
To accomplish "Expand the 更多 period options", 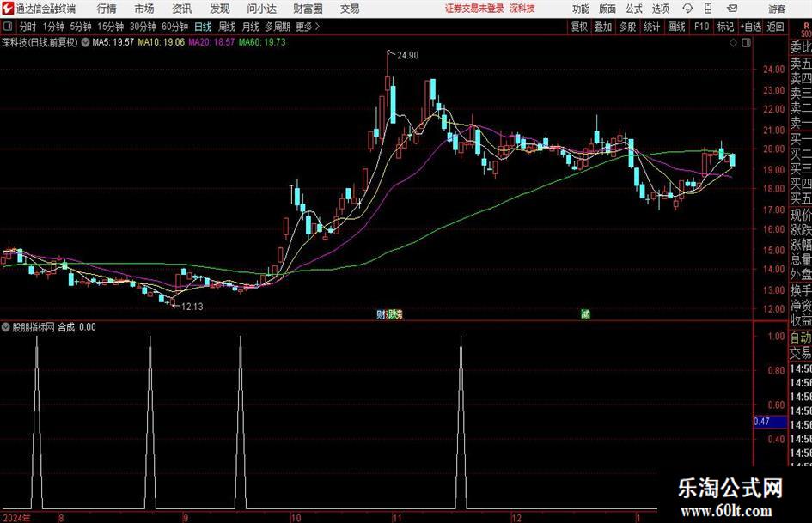I will coord(308,27).
